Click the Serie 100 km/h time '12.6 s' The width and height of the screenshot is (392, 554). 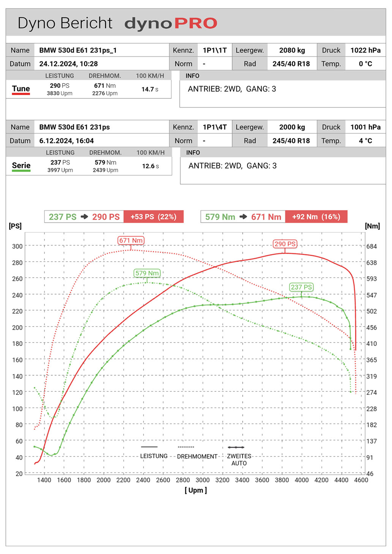tap(150, 166)
